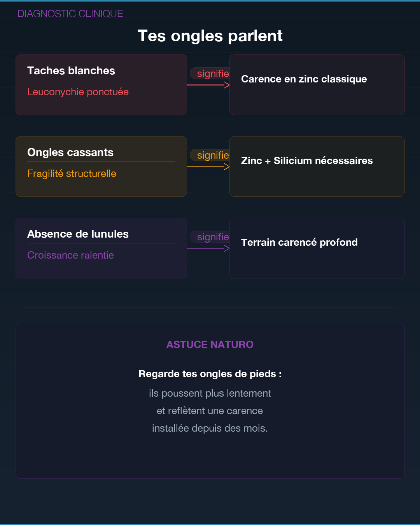Open the "Zinc + Silicium nécessaires" card
Image resolution: width=420 pixels, height=525 pixels.
click(x=317, y=166)
